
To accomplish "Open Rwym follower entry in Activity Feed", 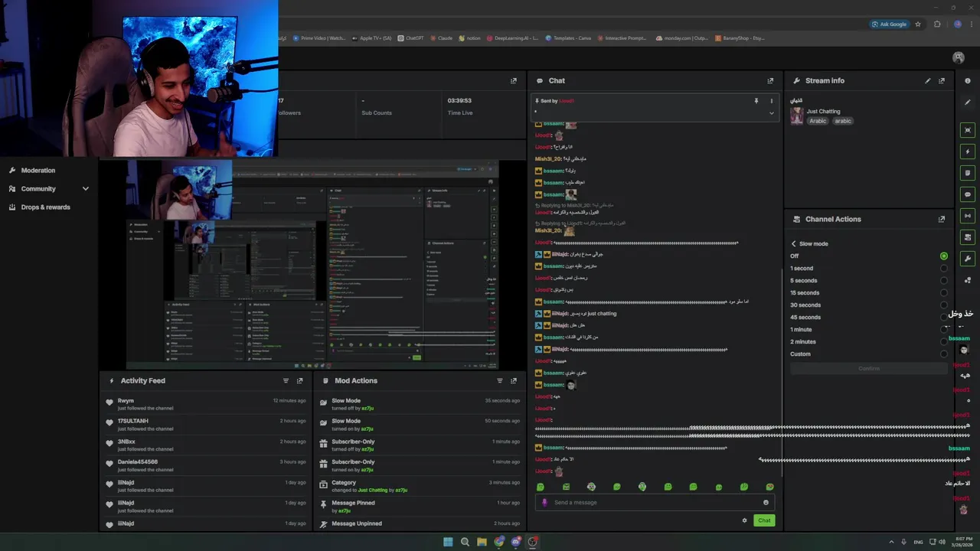I will [x=207, y=404].
